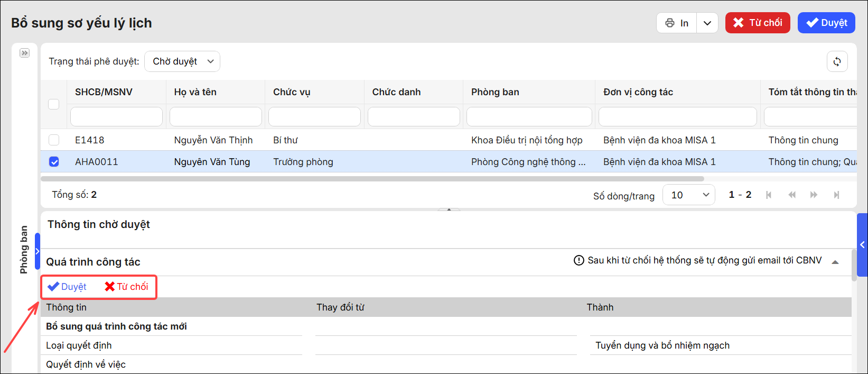This screenshot has width=868, height=374.
Task: Click Họ và tên column header
Action: coord(195,92)
